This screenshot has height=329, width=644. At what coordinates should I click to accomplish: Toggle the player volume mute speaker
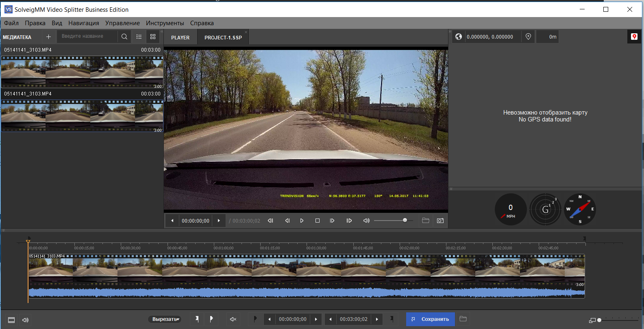tap(366, 221)
